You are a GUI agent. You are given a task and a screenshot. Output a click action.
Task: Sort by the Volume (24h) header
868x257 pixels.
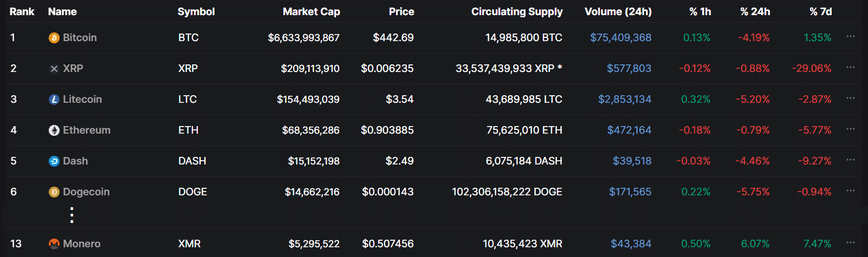click(618, 11)
